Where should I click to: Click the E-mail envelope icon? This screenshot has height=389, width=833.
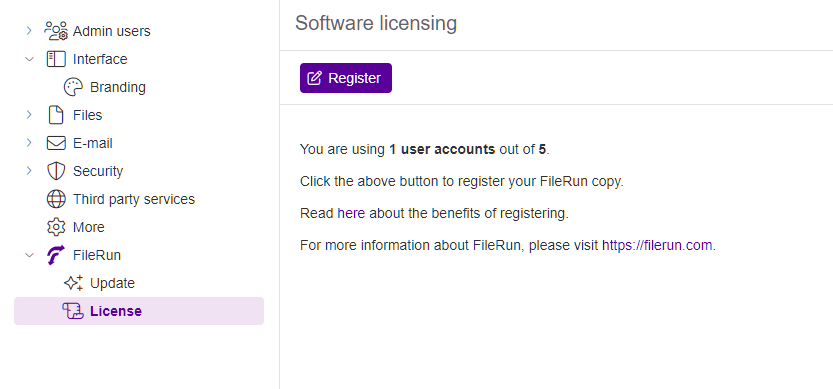pos(56,143)
